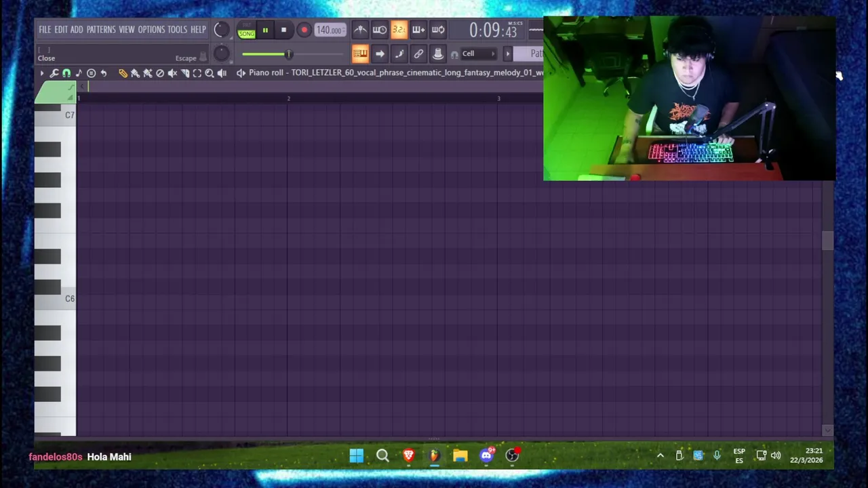The image size is (868, 488).
Task: Toggle overdub recording (blend notes) button
Action: (418, 30)
